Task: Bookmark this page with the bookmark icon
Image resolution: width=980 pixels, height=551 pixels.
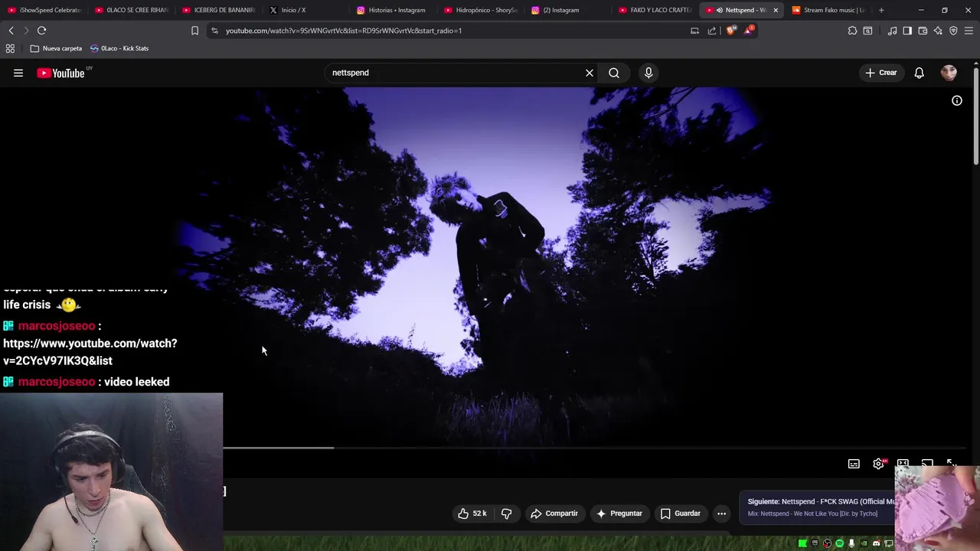Action: pyautogui.click(x=194, y=31)
